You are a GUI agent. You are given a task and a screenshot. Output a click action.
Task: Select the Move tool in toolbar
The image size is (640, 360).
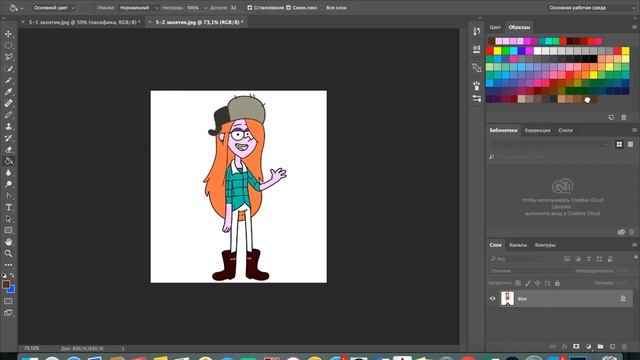pos(8,34)
